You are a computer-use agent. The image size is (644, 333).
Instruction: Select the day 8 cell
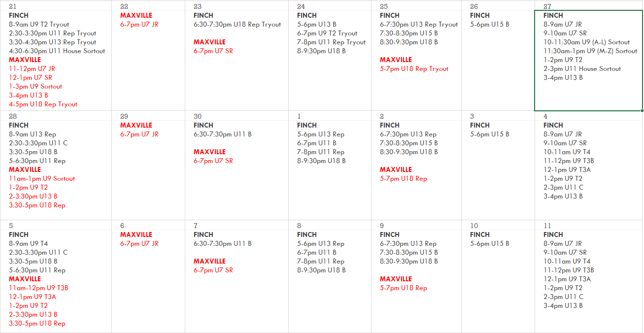pos(330,276)
